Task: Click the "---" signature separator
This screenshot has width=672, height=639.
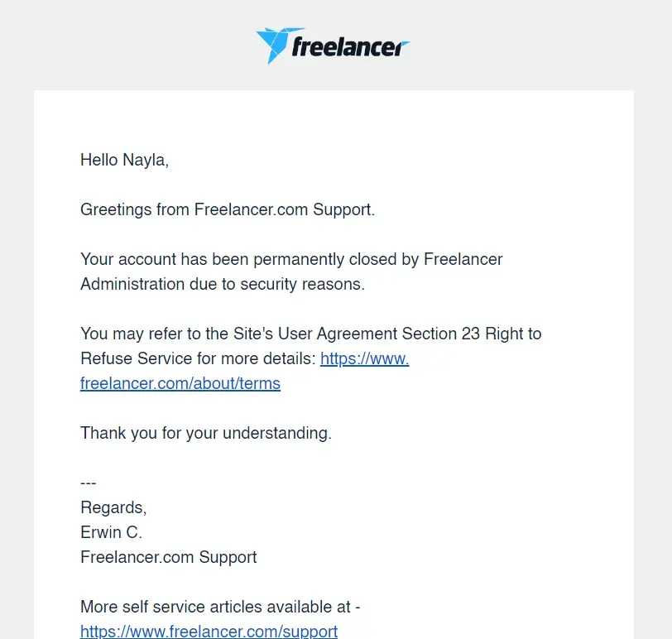Action: (89, 483)
